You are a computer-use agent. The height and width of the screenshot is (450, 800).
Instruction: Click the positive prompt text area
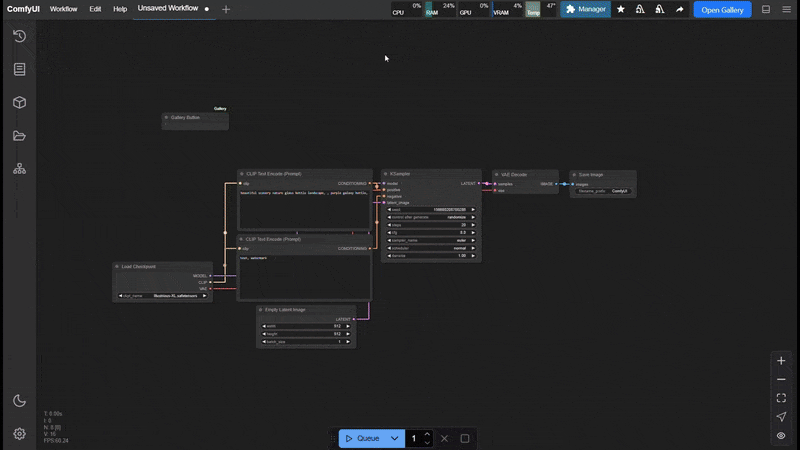pyautogui.click(x=305, y=209)
